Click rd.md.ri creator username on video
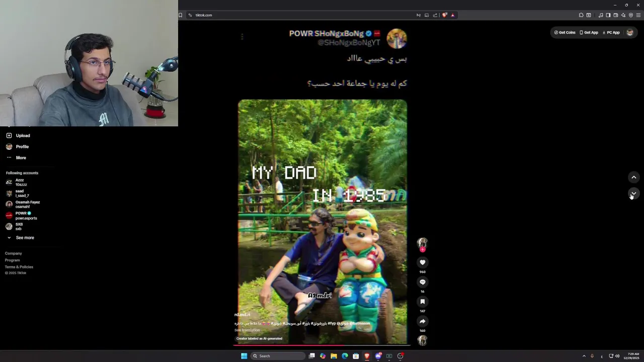Viewport: 644px width, 362px height. [242, 315]
